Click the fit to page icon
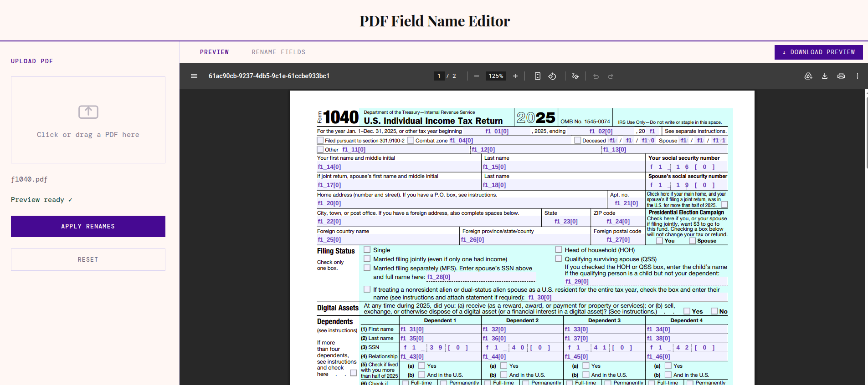This screenshot has height=385, width=868. [538, 76]
